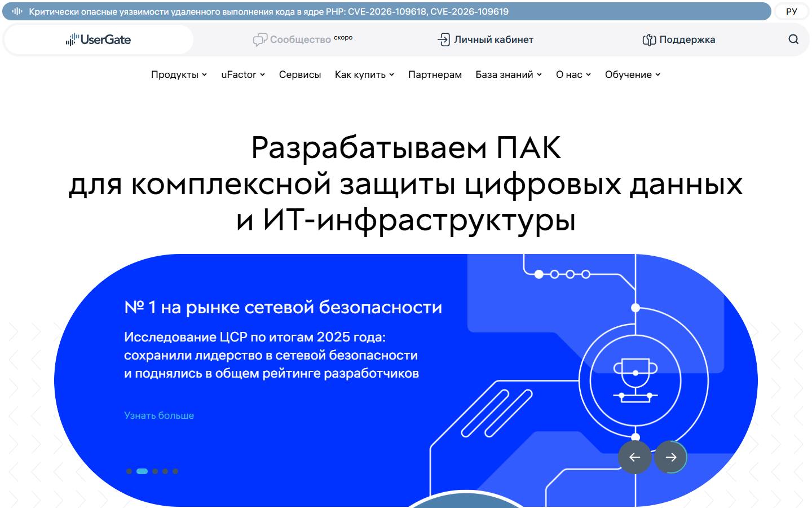
Task: Click the active second slider pagination dot
Action: tap(142, 471)
